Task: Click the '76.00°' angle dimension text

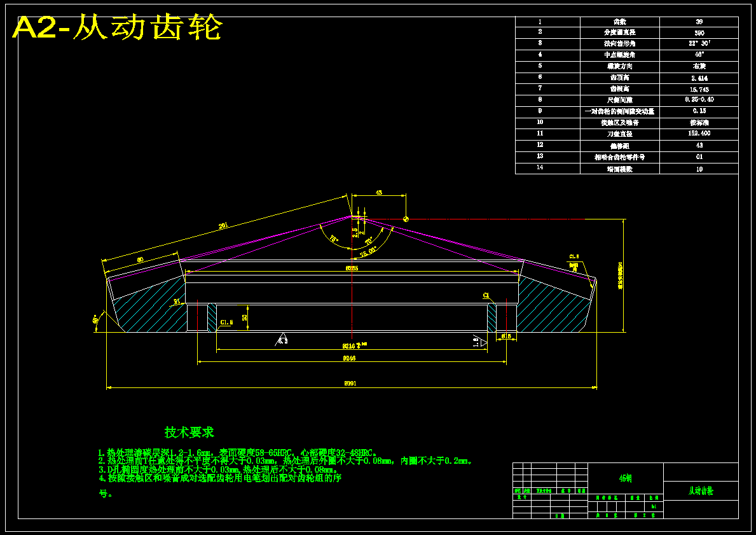Action: [x=368, y=253]
